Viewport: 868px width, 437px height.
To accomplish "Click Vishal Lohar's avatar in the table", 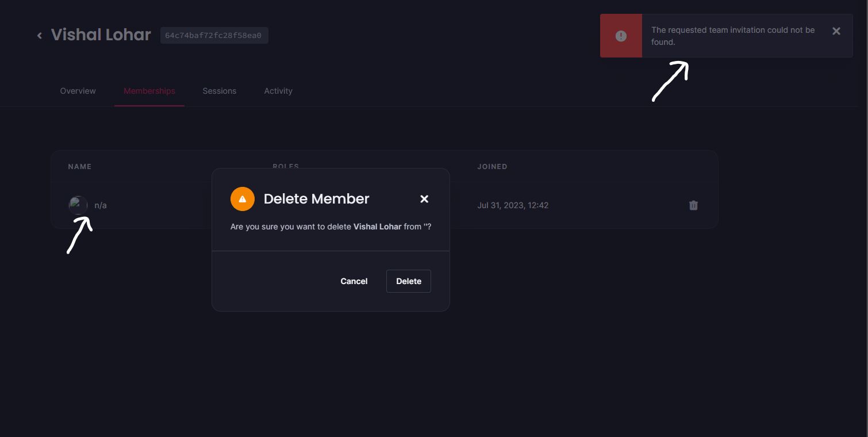I will tap(78, 205).
